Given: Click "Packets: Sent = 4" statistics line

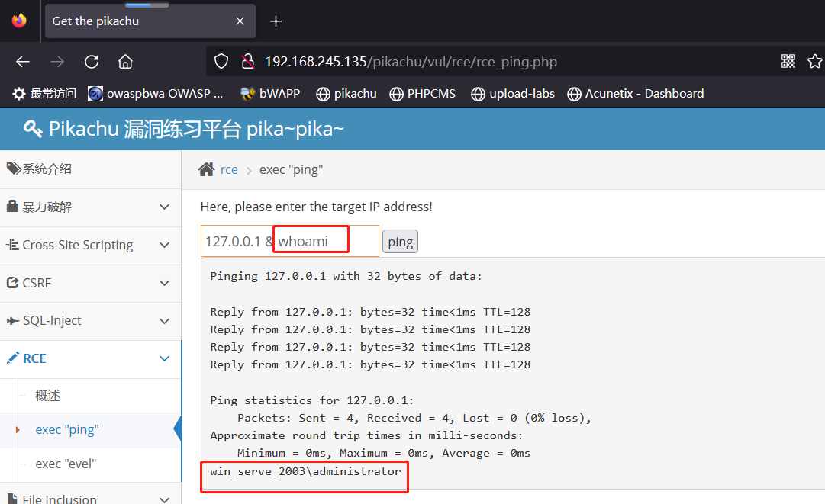Looking at the screenshot, I should tap(414, 419).
